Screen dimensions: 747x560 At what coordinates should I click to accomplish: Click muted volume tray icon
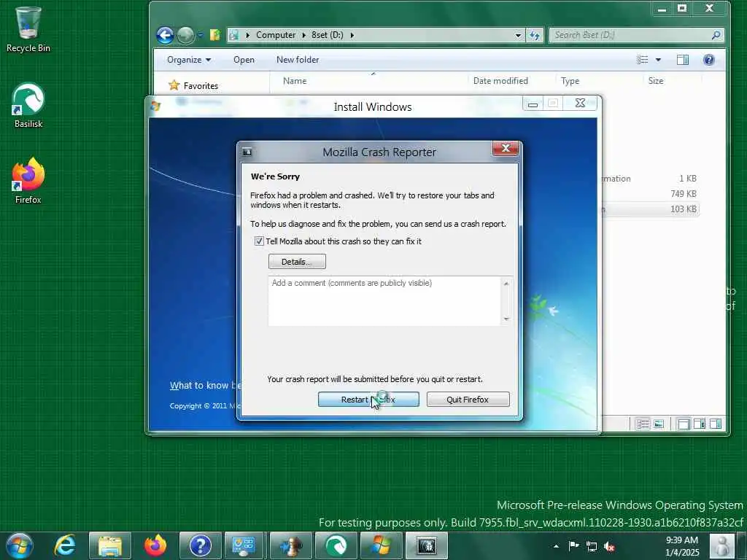point(609,546)
